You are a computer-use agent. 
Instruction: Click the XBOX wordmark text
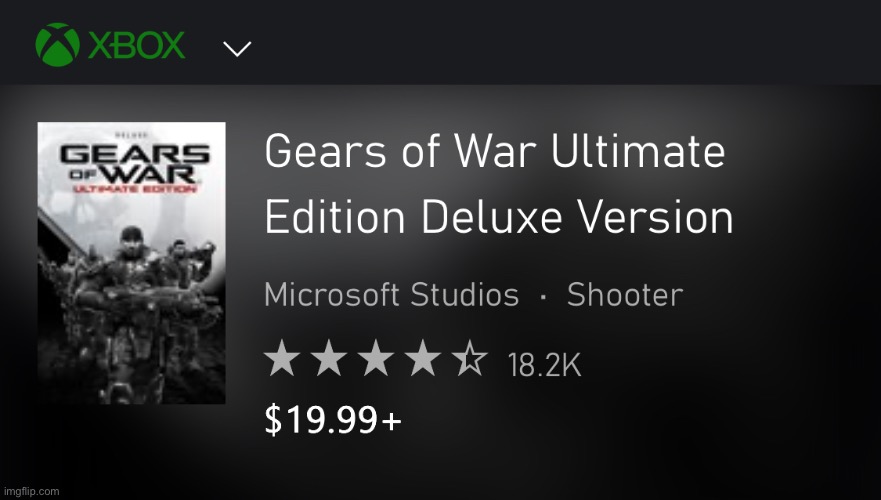pyautogui.click(x=136, y=46)
